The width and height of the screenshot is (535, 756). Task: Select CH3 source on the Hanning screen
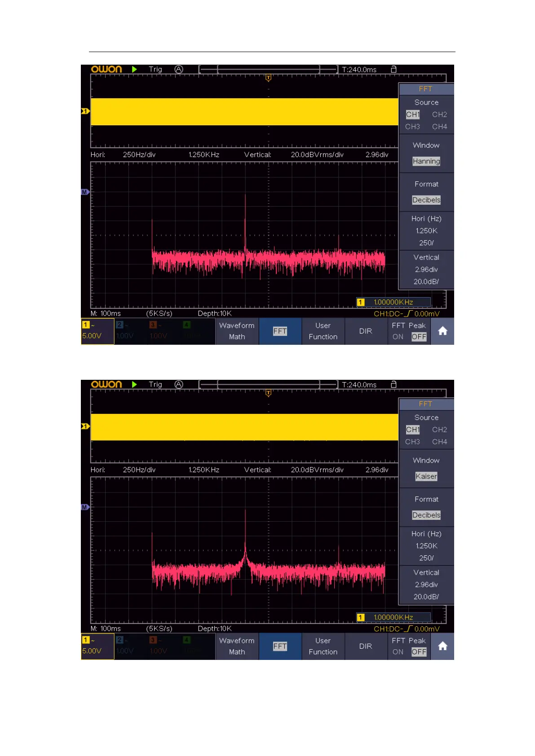412,127
